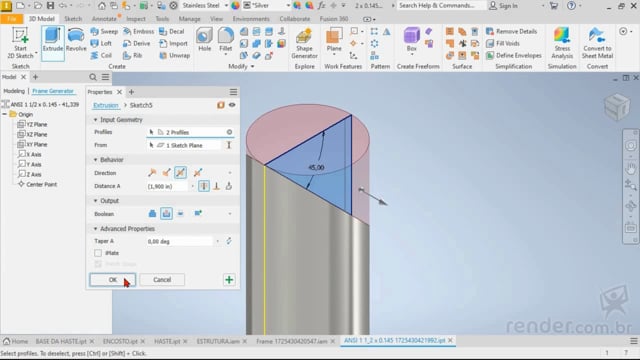The height and width of the screenshot is (360, 640).
Task: Collapse the Output section
Action: (x=95, y=201)
